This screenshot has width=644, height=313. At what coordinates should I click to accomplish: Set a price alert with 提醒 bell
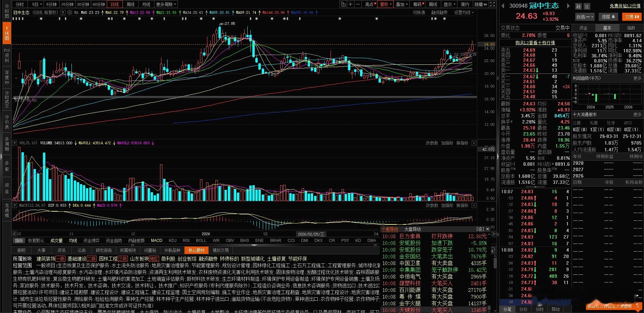(608, 16)
